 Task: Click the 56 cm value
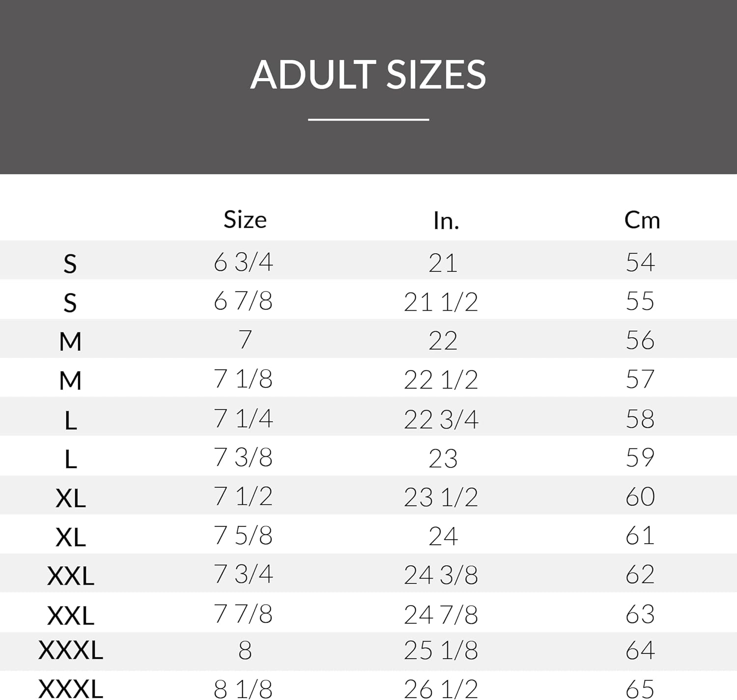pos(640,340)
